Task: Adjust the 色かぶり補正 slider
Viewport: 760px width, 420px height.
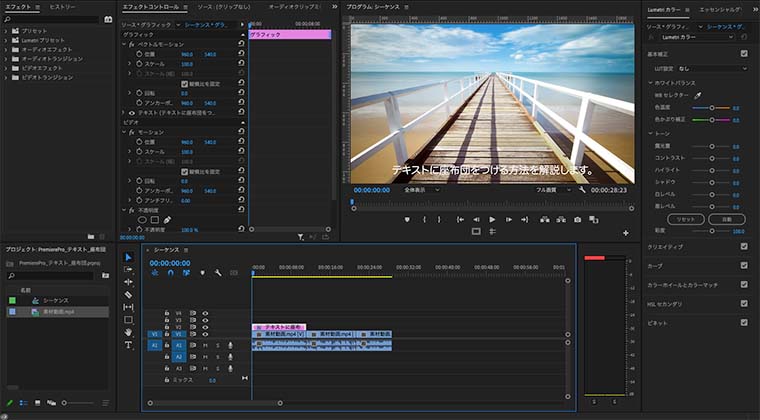Action: [712, 120]
